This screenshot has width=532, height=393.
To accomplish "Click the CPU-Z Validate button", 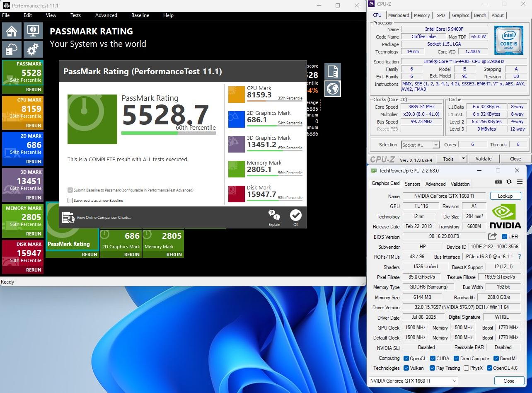I will click(484, 159).
